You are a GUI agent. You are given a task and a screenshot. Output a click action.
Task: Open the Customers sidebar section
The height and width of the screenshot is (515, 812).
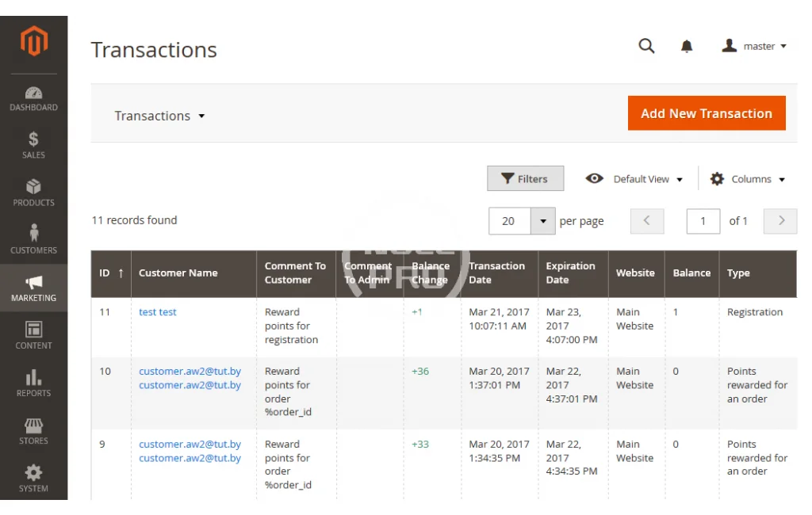33,241
